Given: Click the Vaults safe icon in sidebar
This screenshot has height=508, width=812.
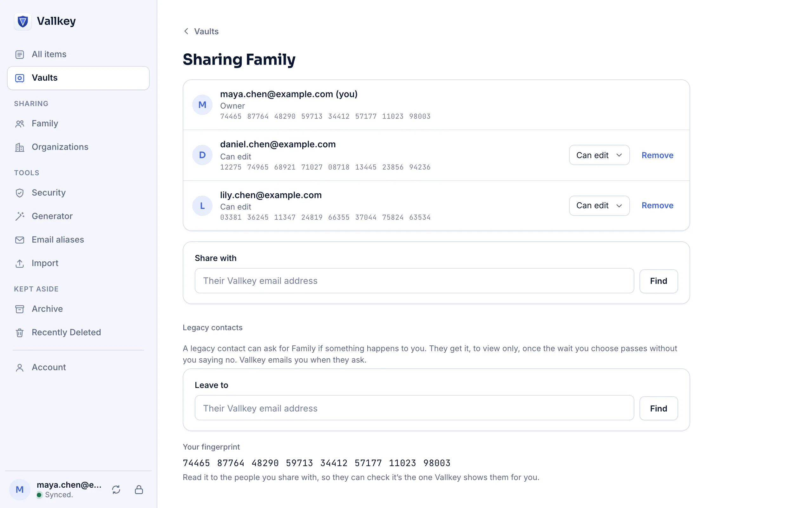Looking at the screenshot, I should pos(20,78).
